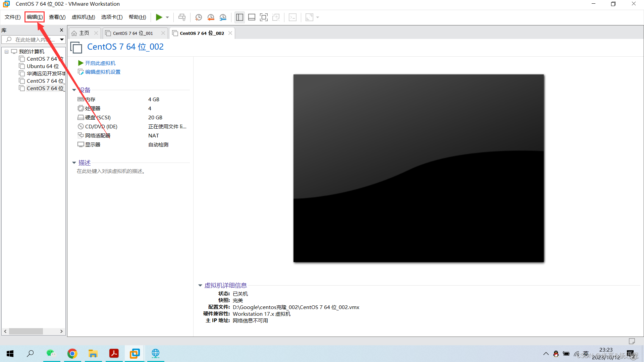
Task: Open the power button dropdown arrow
Action: pos(167,17)
